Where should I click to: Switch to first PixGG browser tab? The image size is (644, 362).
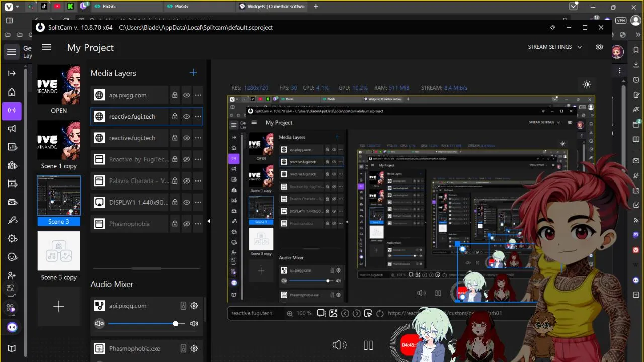tap(127, 7)
